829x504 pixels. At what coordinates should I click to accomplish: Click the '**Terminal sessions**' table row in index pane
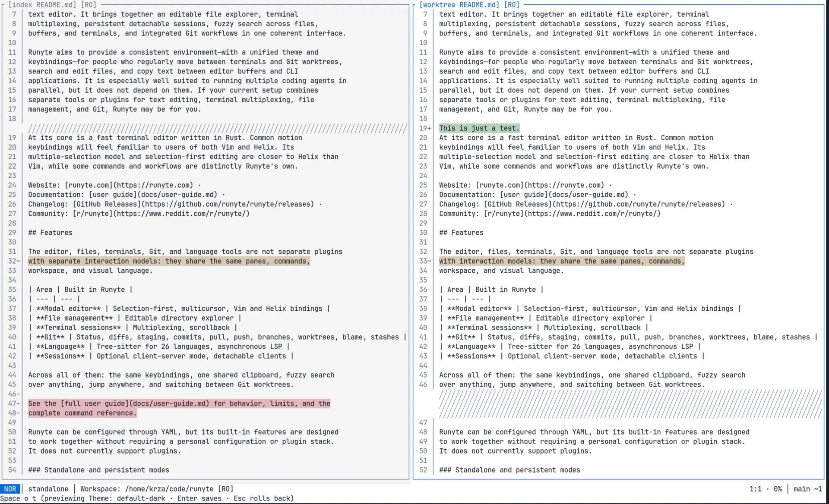[133, 328]
